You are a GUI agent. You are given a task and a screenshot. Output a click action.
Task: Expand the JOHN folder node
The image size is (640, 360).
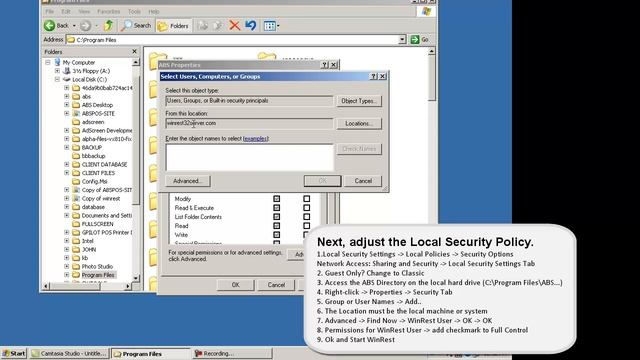point(67,249)
